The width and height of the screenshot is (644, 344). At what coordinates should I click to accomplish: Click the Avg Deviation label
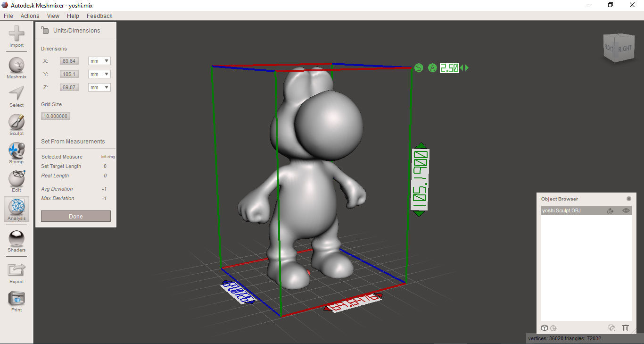point(57,189)
